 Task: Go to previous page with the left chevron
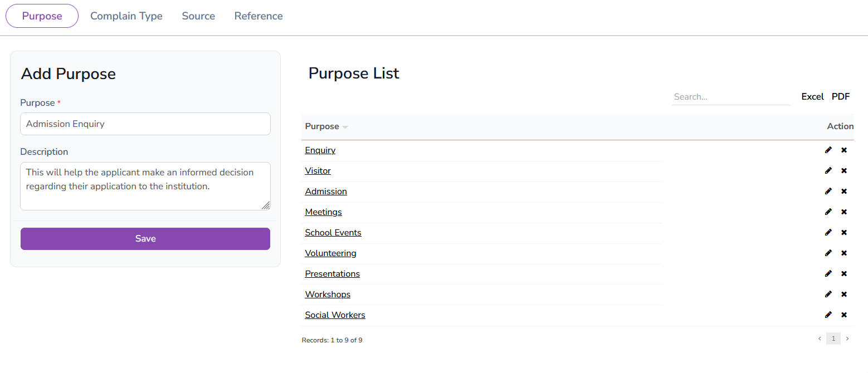tap(819, 338)
